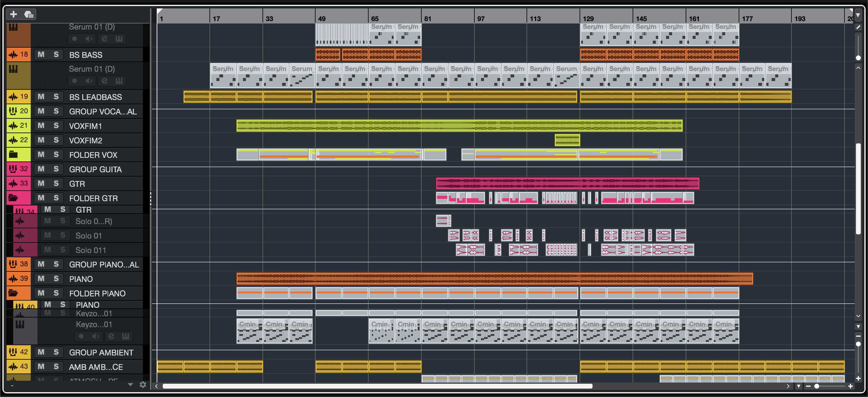The width and height of the screenshot is (868, 397).
Task: Click the Add Track plus icon
Action: [14, 14]
